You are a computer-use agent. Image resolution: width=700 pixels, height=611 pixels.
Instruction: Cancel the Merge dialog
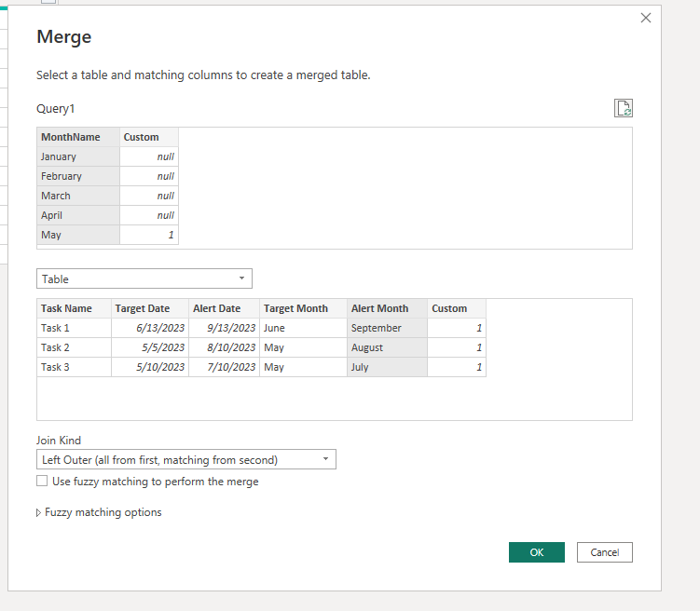pos(605,552)
